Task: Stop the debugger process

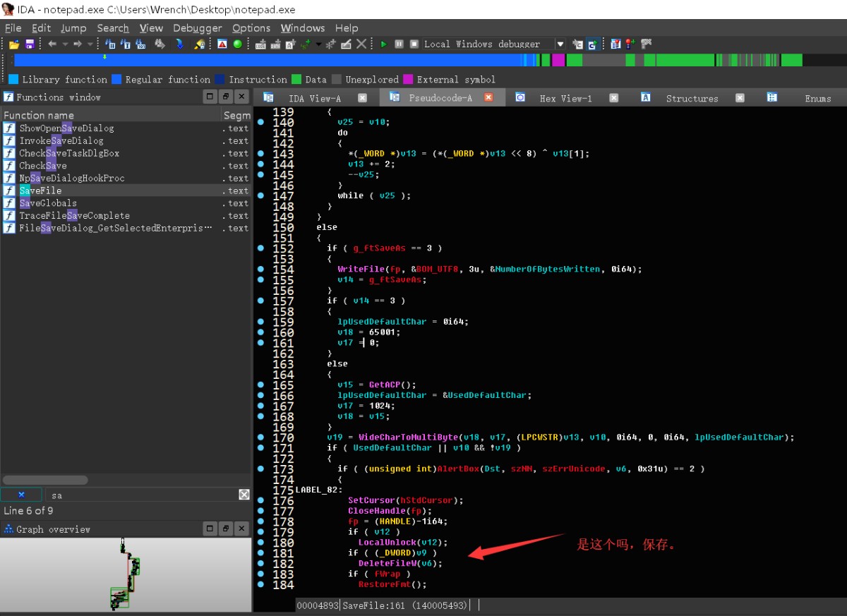Action: [x=414, y=44]
